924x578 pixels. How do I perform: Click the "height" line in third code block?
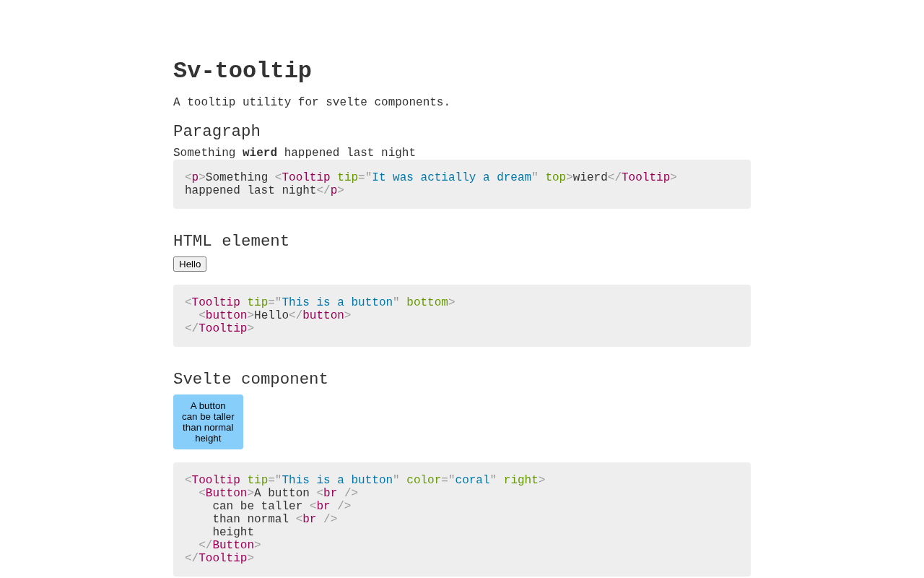pos(233,532)
